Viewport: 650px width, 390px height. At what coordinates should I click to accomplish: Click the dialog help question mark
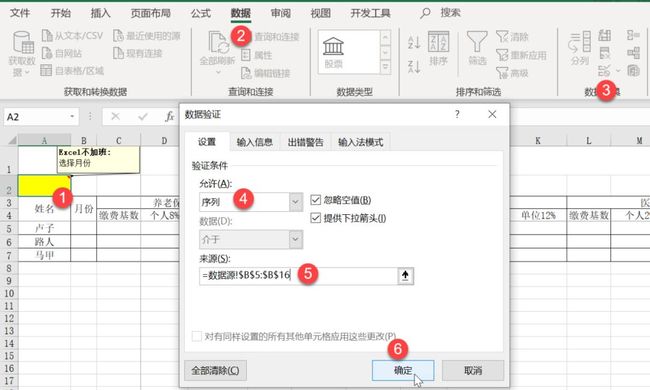click(x=457, y=114)
